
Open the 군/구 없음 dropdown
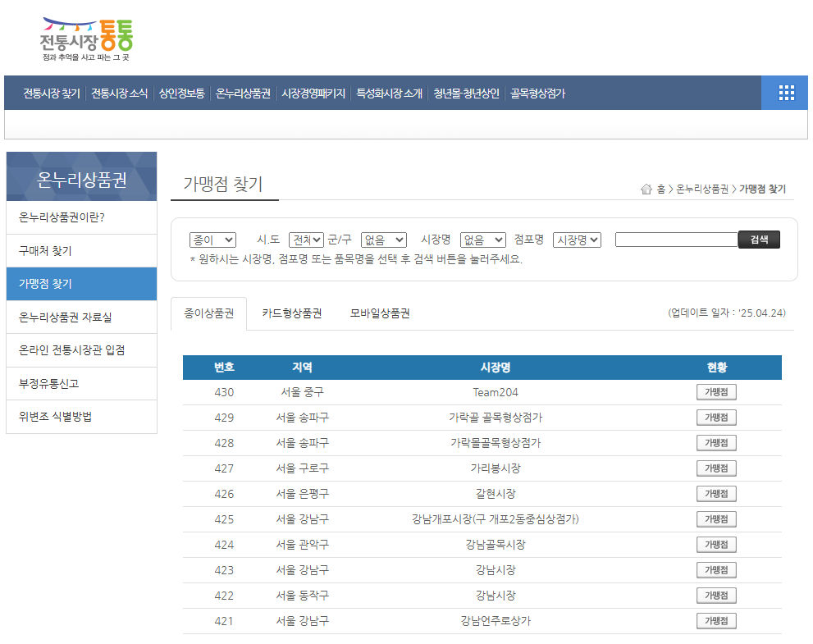[x=384, y=240]
